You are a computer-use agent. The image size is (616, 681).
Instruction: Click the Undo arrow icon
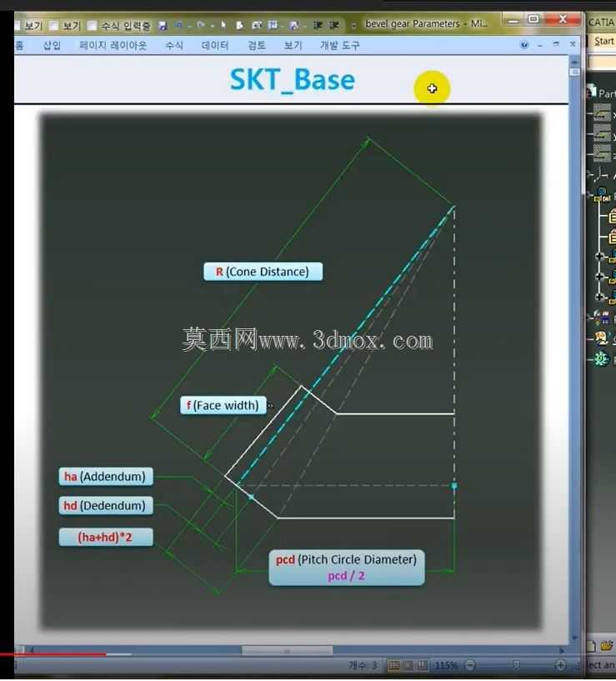(178, 25)
